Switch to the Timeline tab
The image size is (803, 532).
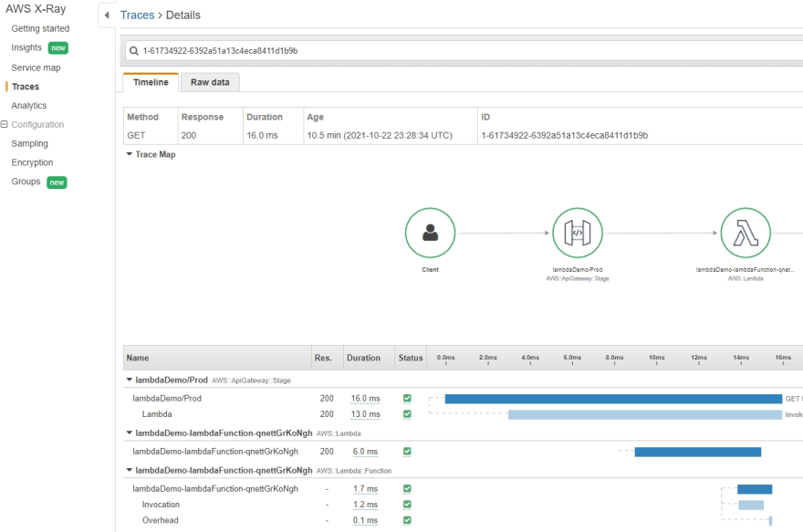(x=151, y=82)
